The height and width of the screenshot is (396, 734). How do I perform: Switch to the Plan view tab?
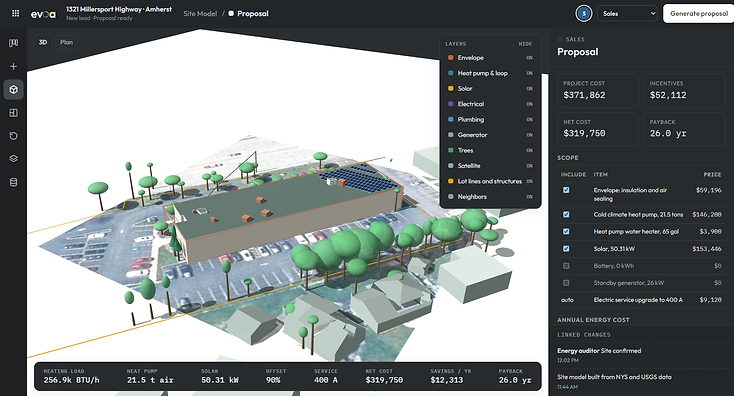pos(66,42)
